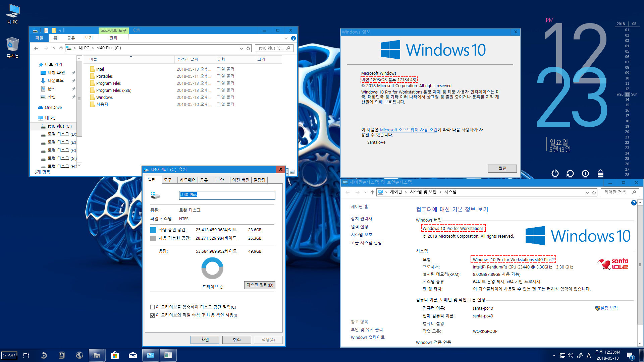Screen dimensions: 644x362
Task: Click the 디스크 정리(D) button
Action: pos(260,285)
